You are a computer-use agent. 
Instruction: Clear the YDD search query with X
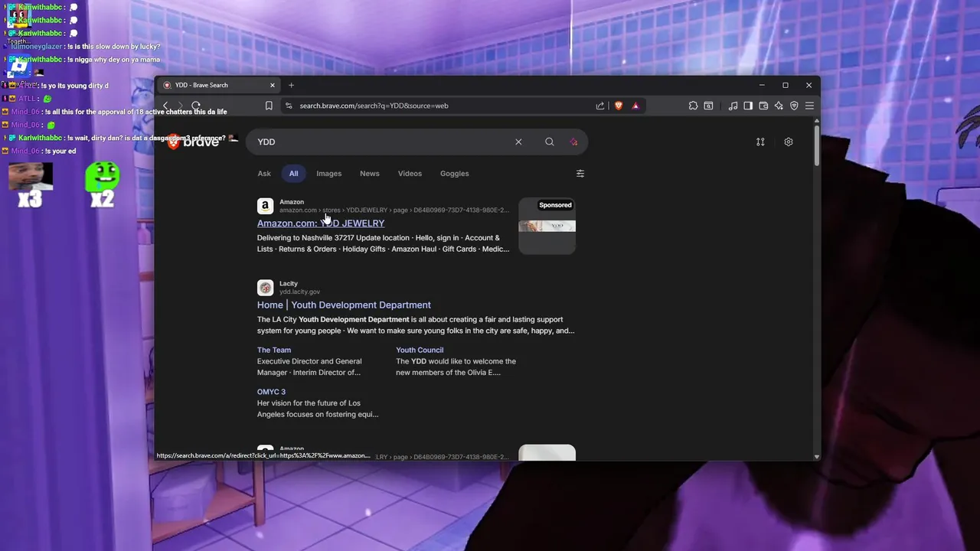point(518,142)
